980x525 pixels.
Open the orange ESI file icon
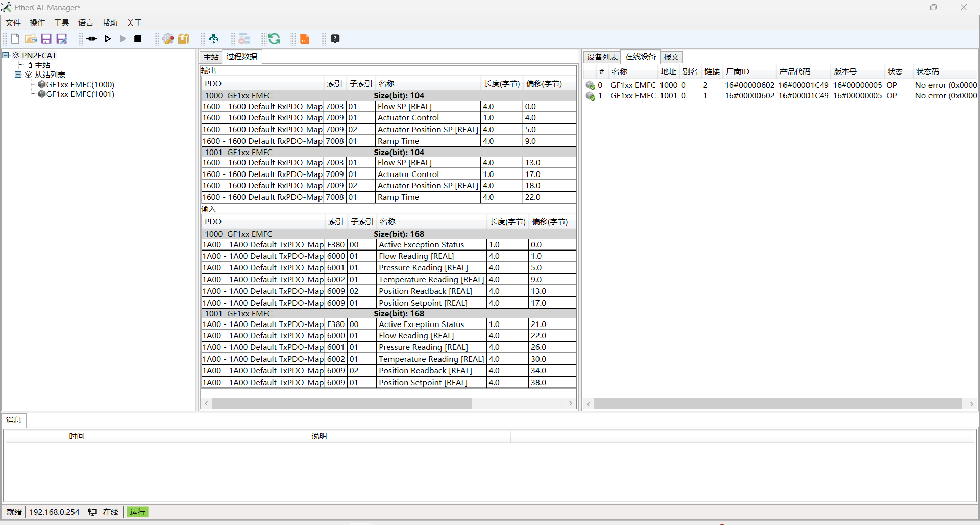coord(305,39)
